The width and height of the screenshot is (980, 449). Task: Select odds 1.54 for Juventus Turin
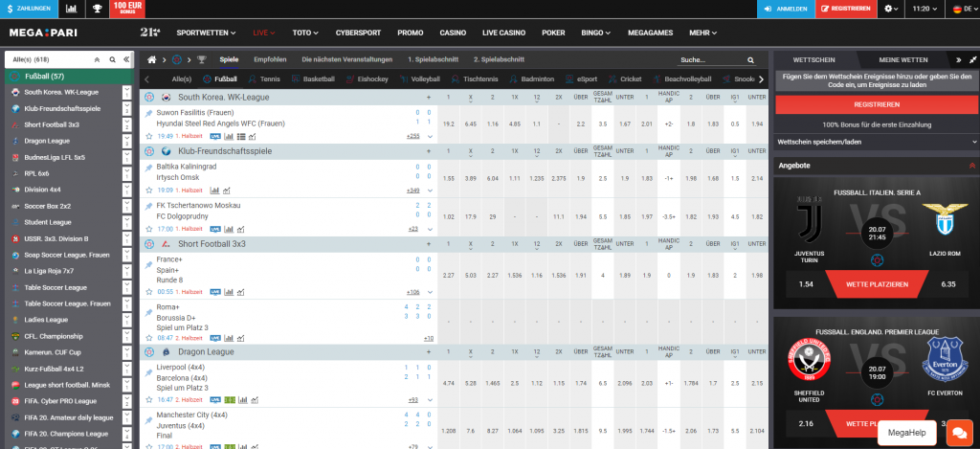pyautogui.click(x=808, y=284)
